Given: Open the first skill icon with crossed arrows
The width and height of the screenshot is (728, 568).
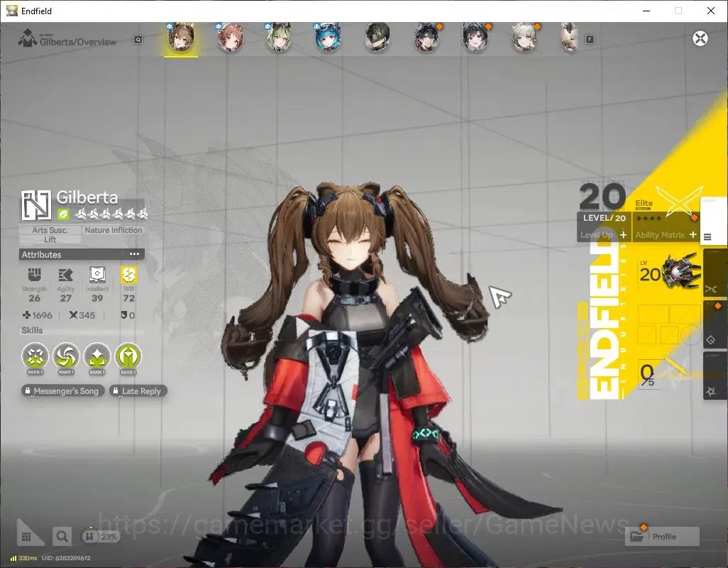Looking at the screenshot, I should coord(35,356).
